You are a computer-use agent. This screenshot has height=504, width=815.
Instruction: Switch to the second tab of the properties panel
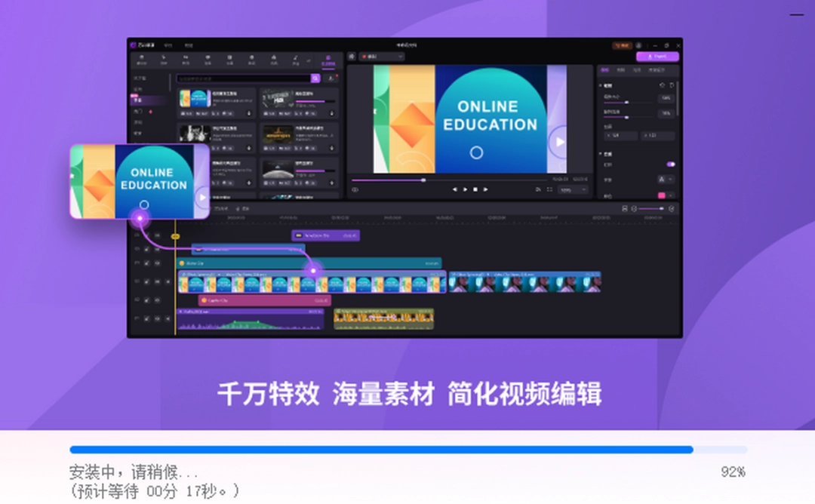tap(621, 70)
